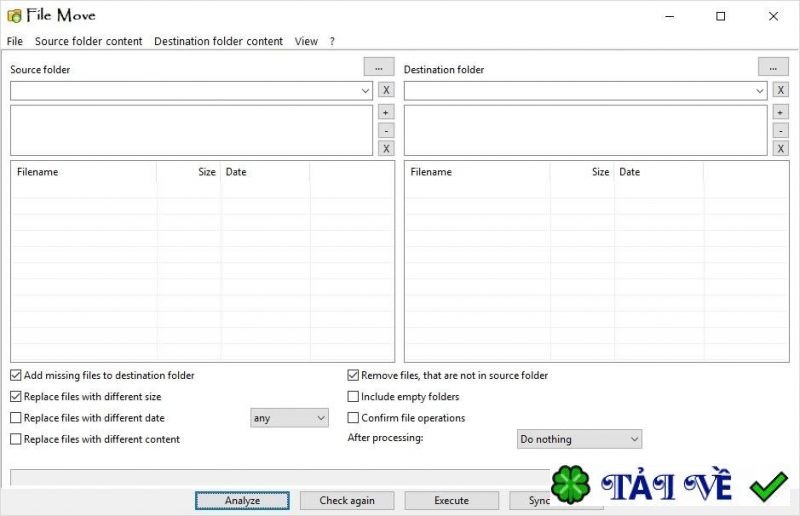Screen dimensions: 800x516
Task: Click the progress bar at the bottom
Action: [x=280, y=478]
